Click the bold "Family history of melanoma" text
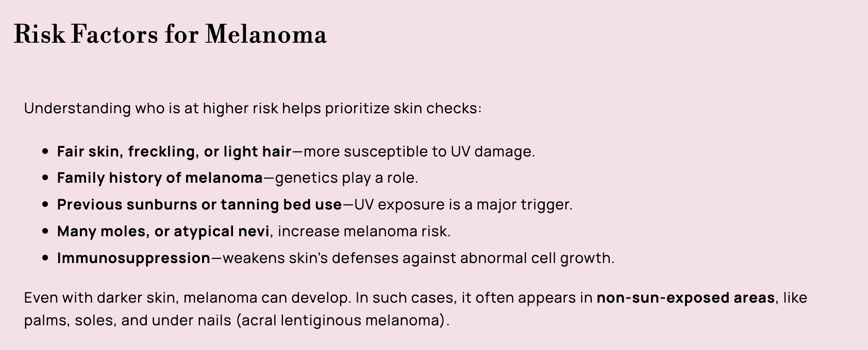Screen dimensions: 868x350 point(160,178)
